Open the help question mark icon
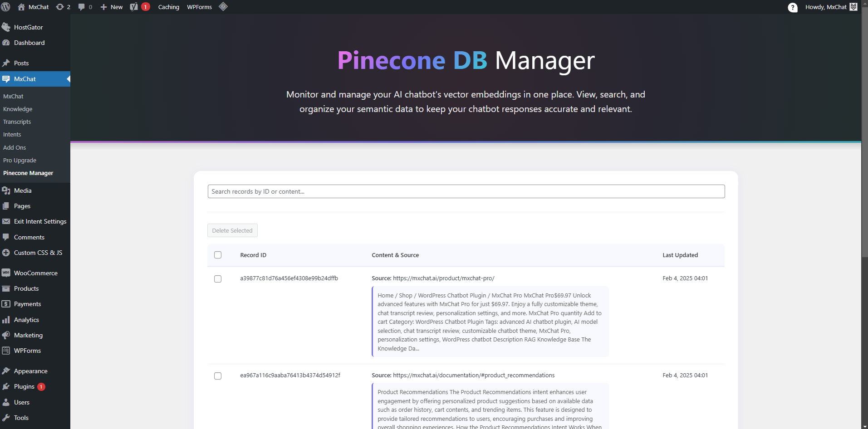Image resolution: width=868 pixels, height=429 pixels. tap(793, 7)
